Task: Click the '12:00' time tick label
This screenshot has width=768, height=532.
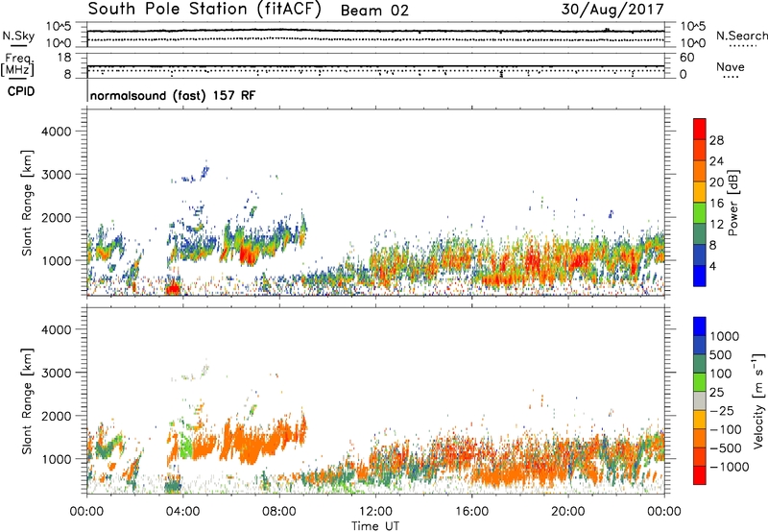Action: 375,512
